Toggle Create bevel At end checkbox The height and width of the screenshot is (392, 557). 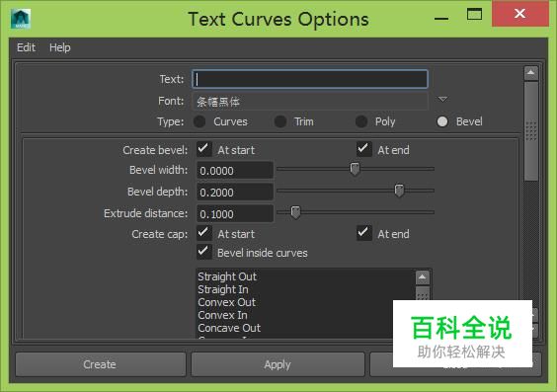[364, 149]
